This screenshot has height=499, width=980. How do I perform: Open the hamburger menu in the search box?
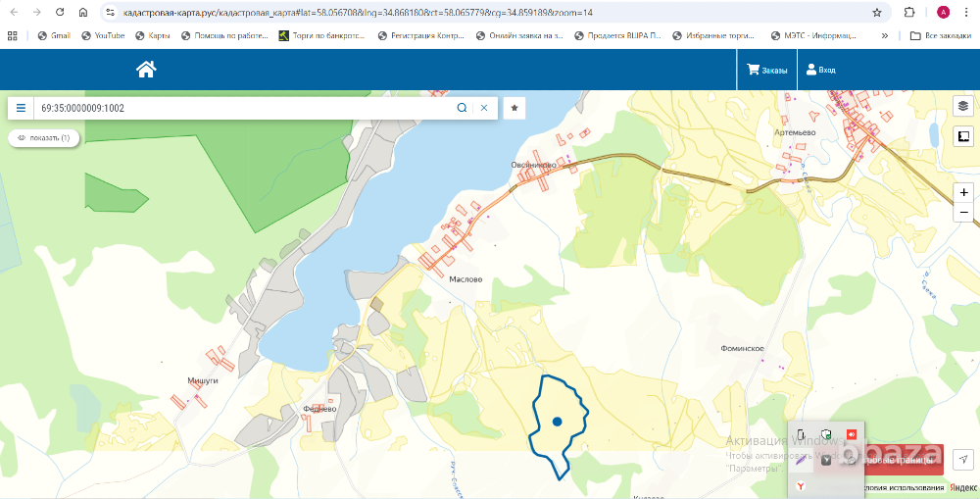(21, 108)
